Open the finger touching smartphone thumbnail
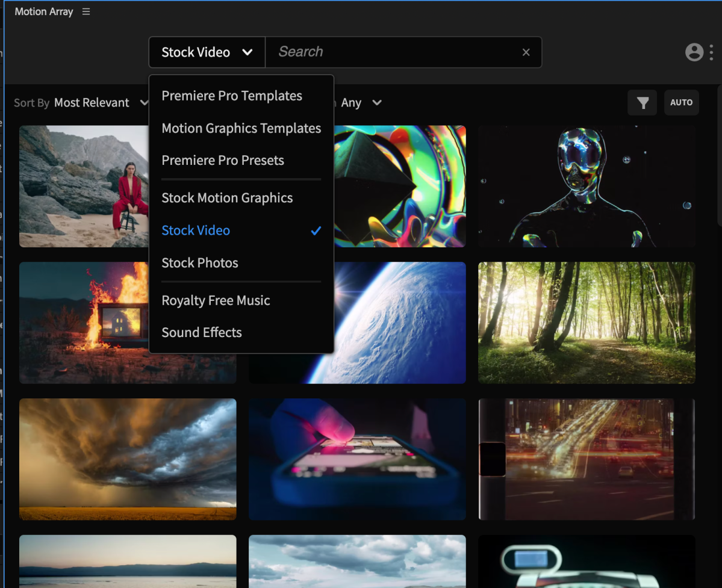 [357, 459]
